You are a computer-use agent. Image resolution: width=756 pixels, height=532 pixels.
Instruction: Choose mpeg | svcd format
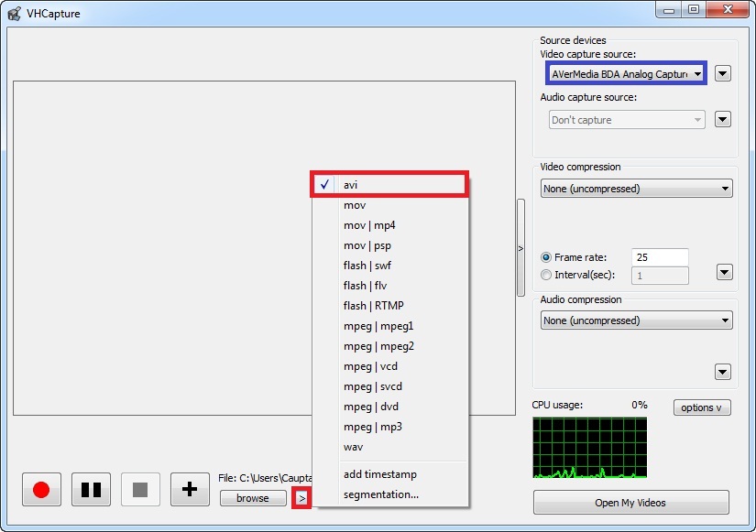pyautogui.click(x=389, y=386)
